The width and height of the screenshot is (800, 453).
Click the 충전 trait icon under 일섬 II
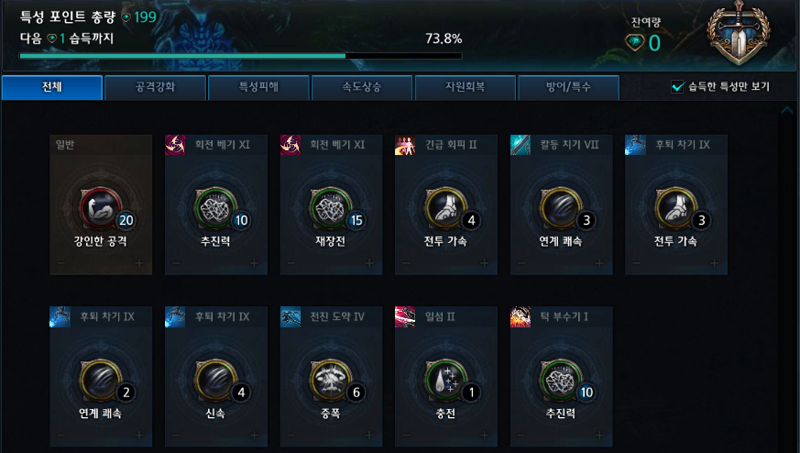pyautogui.click(x=445, y=380)
